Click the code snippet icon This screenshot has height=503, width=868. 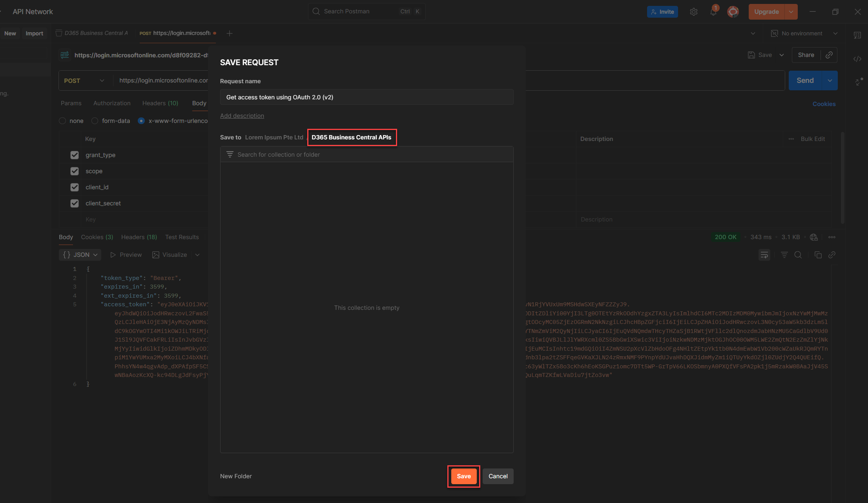tap(857, 59)
